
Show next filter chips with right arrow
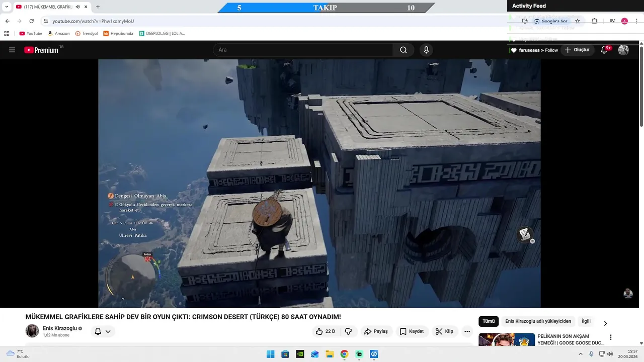(x=605, y=323)
